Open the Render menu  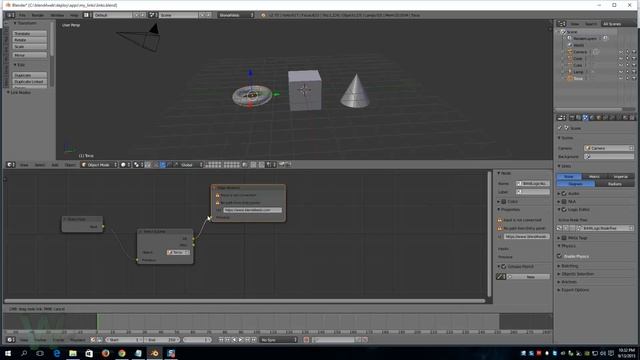38,15
